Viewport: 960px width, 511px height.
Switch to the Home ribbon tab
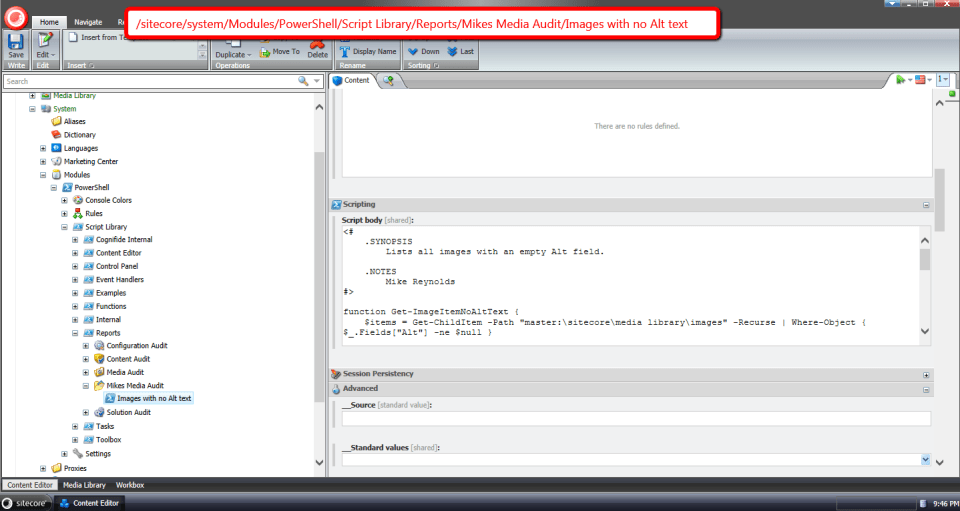pos(49,22)
